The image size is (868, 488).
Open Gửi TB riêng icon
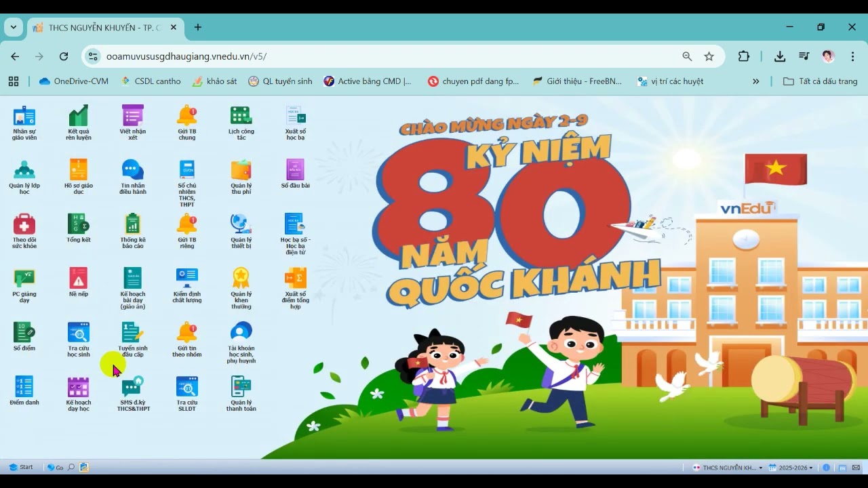[187, 231]
